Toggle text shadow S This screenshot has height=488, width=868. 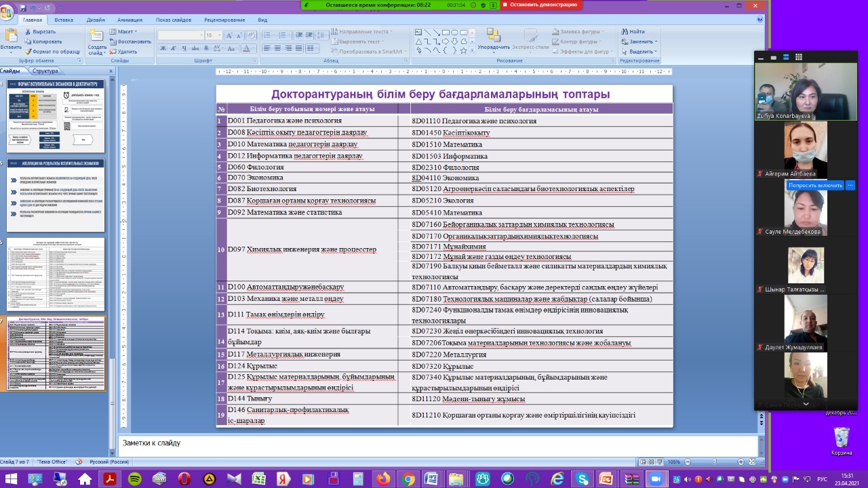click(205, 49)
